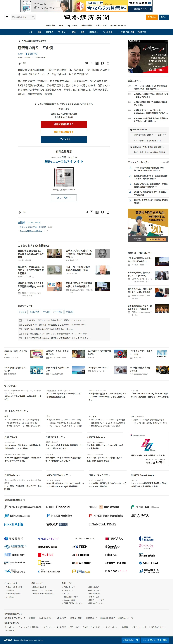Open National Geographic logo link
The image size is (173, 644).
45,563
